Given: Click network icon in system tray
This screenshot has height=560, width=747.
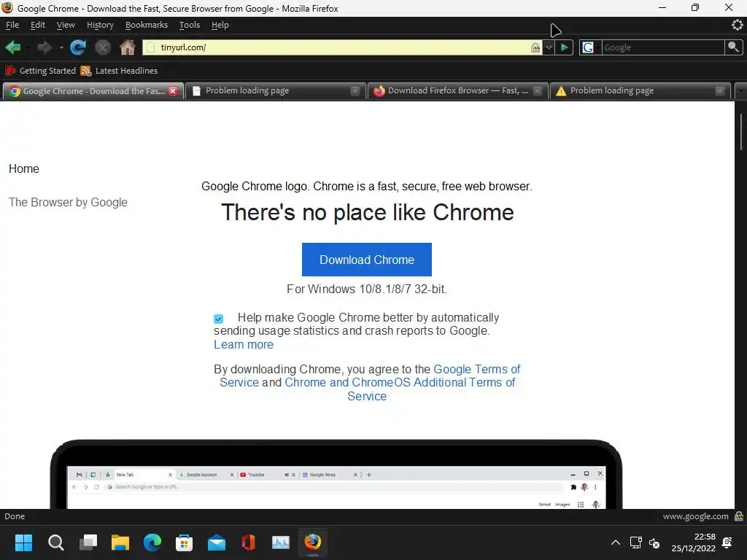Looking at the screenshot, I should (636, 542).
